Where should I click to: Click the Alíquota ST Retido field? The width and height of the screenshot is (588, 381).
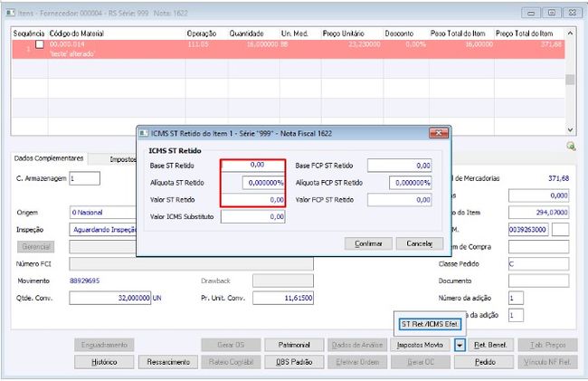click(x=263, y=183)
